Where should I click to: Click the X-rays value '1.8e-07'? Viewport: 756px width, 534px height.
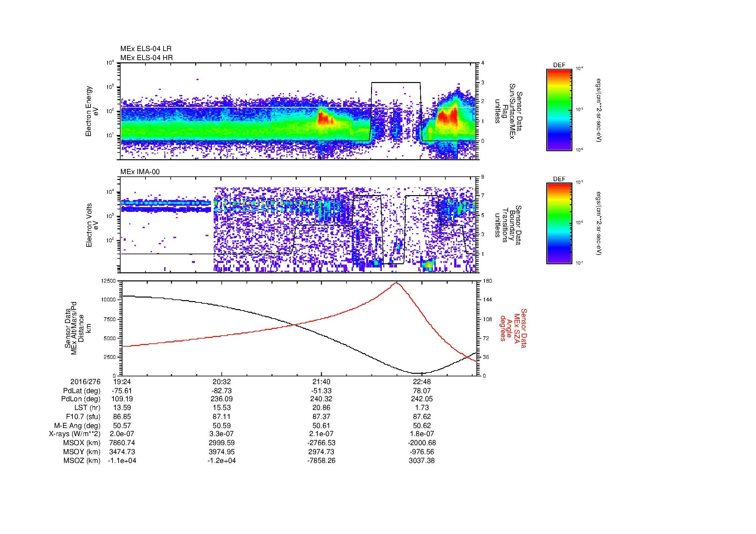tap(422, 434)
